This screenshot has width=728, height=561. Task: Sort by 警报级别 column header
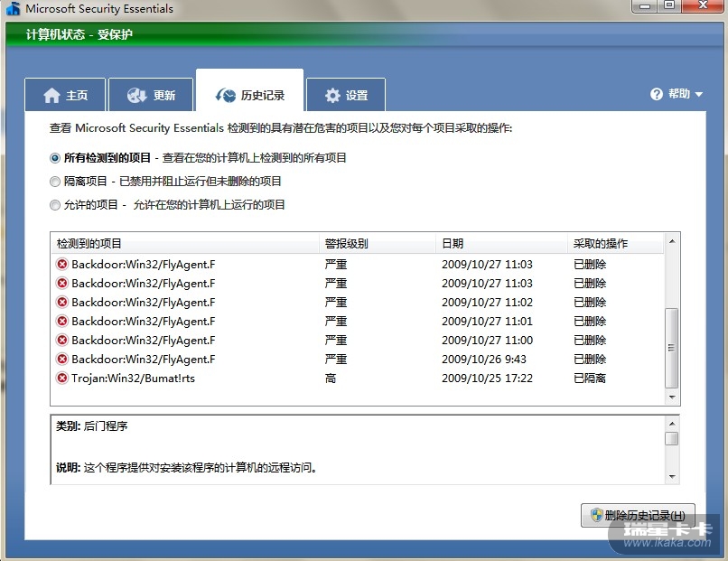pyautogui.click(x=378, y=243)
